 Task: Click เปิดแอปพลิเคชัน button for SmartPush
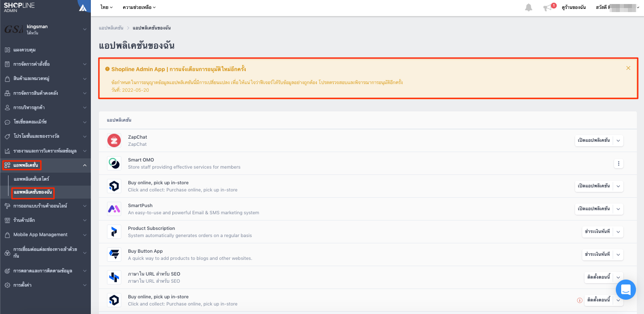(x=594, y=209)
